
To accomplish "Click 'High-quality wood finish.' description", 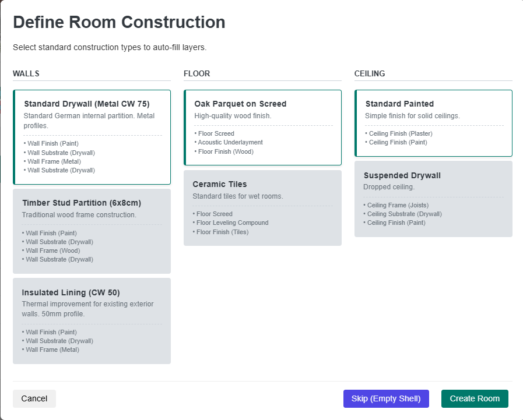I will coord(233,116).
